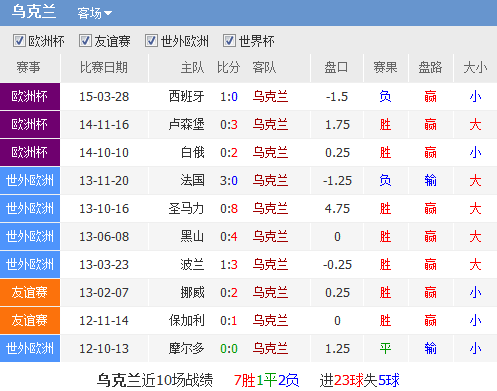Click the 世外欧洲 tag for 13-11-20 match
Image resolution: width=497 pixels, height=391 pixels.
pos(30,181)
